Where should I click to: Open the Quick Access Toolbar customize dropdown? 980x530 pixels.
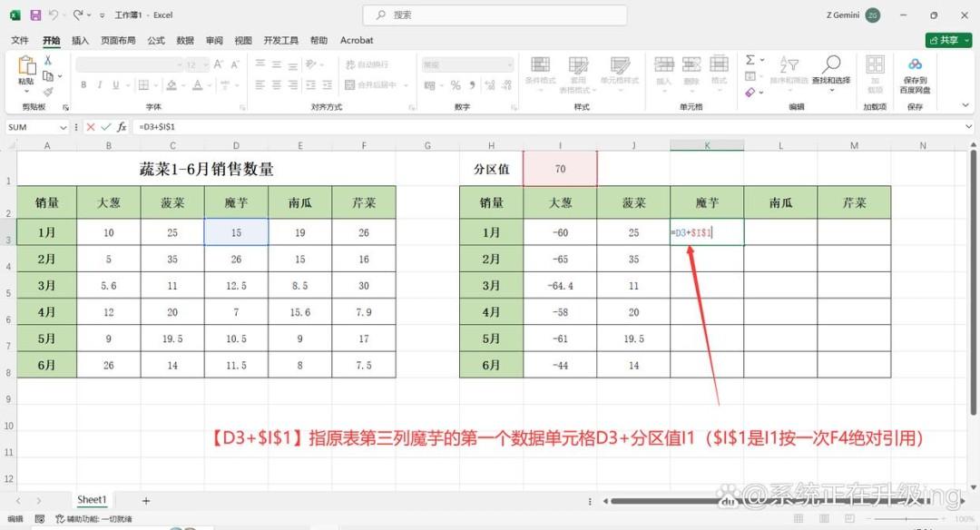[102, 15]
